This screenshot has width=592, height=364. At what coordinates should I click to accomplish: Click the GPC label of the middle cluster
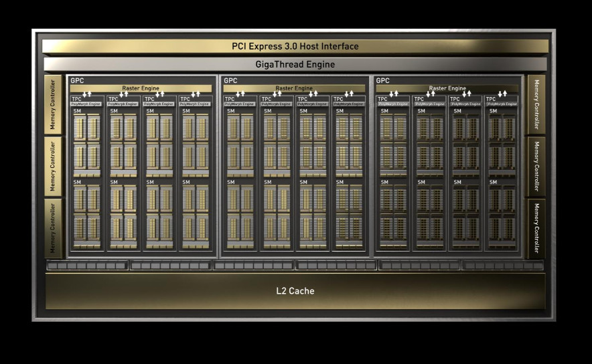coord(230,80)
